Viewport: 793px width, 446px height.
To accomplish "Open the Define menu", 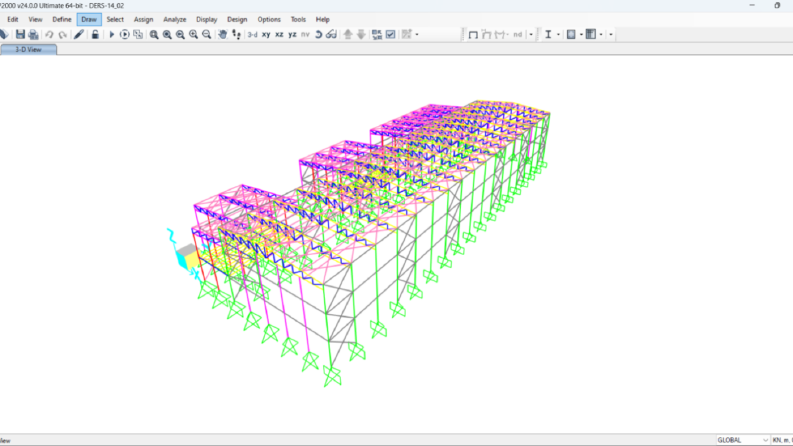I will 62,19.
